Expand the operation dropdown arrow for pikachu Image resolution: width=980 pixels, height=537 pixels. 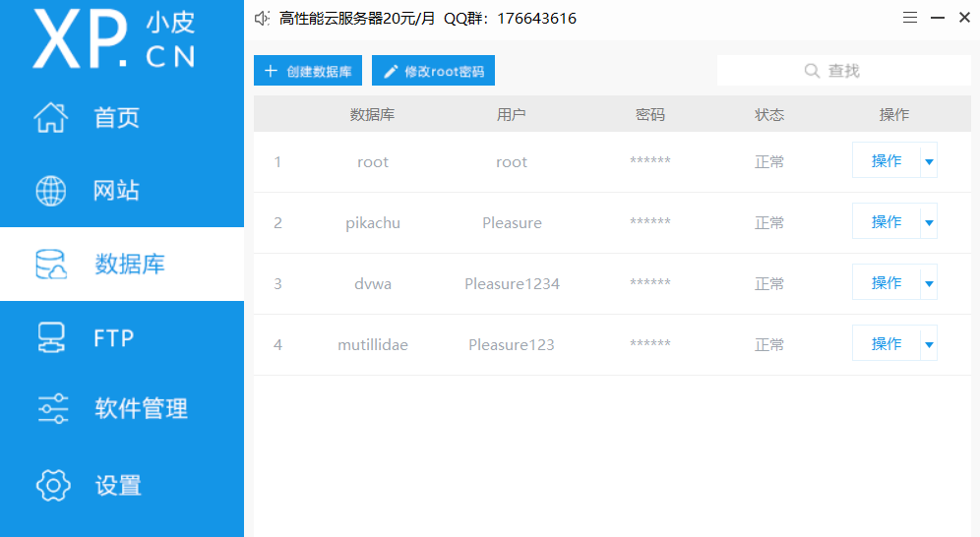click(x=929, y=222)
